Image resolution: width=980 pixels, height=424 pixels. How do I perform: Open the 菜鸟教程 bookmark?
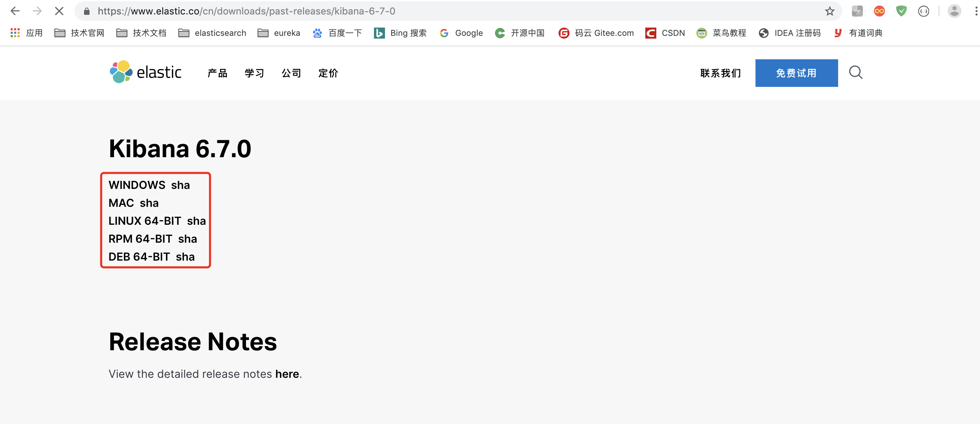pyautogui.click(x=721, y=33)
